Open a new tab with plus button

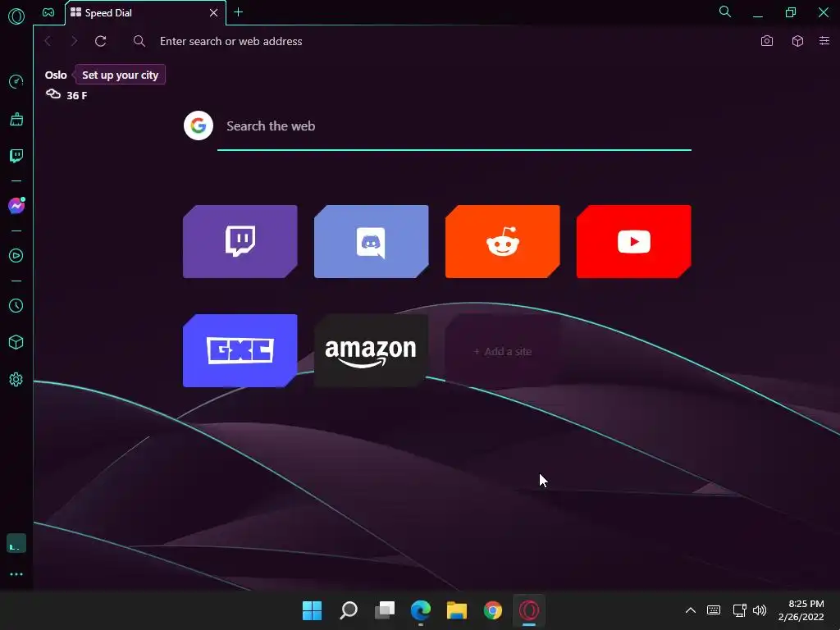tap(239, 12)
